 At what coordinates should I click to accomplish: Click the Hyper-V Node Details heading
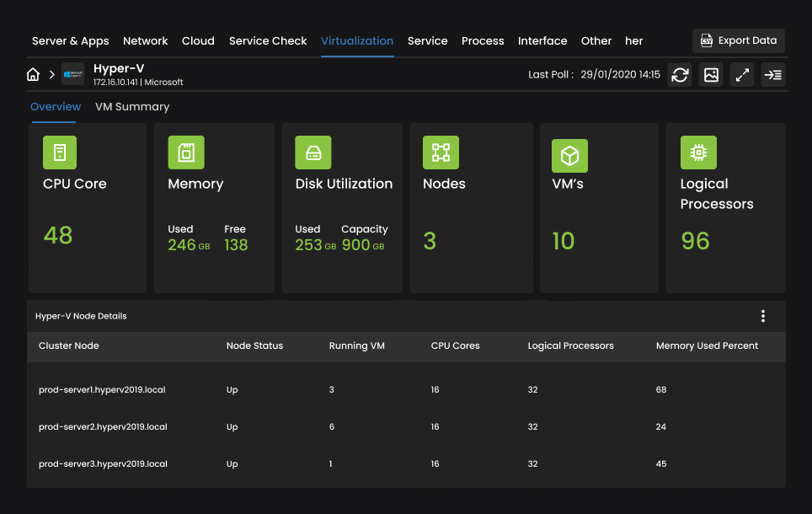tap(81, 316)
